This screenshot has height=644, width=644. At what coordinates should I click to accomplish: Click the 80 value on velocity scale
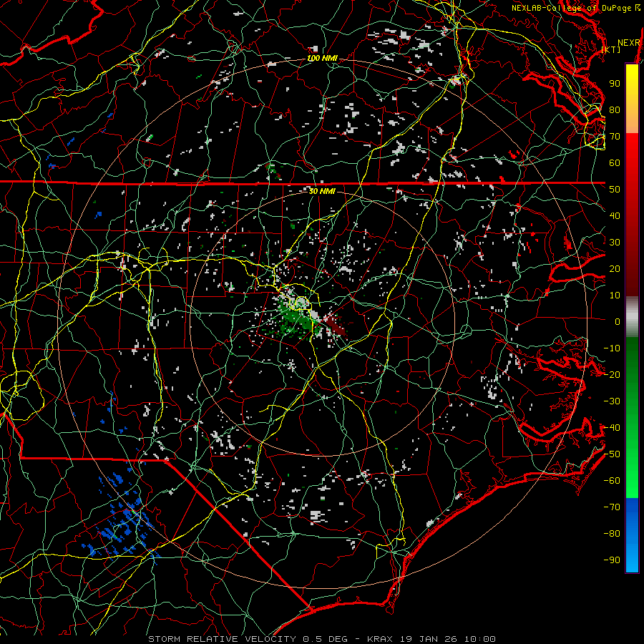pyautogui.click(x=615, y=110)
